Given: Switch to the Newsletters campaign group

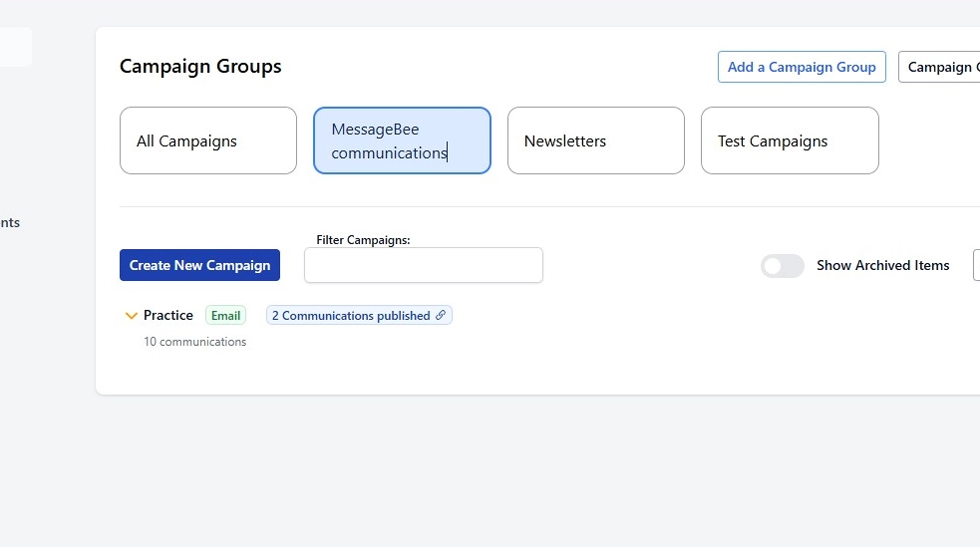Looking at the screenshot, I should click(x=596, y=140).
